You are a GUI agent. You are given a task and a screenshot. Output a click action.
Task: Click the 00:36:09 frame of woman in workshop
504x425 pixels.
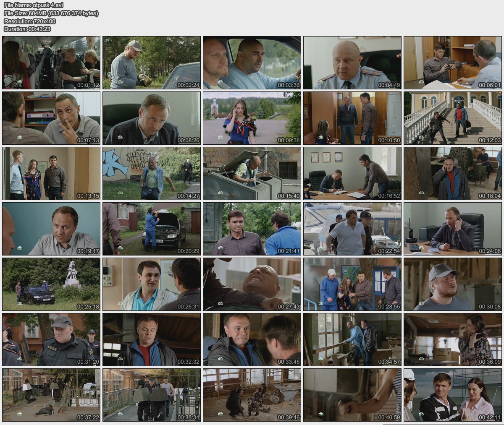[453, 339]
